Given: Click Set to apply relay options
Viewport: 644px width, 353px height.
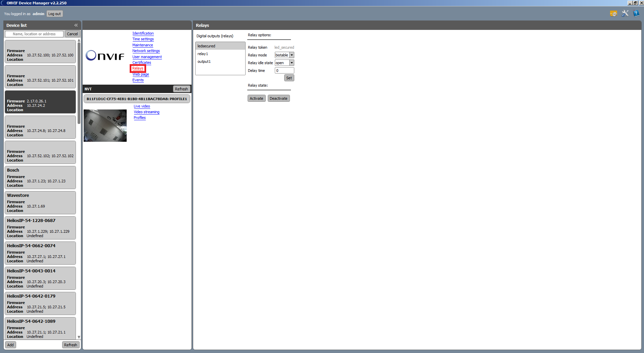Looking at the screenshot, I should click(289, 78).
